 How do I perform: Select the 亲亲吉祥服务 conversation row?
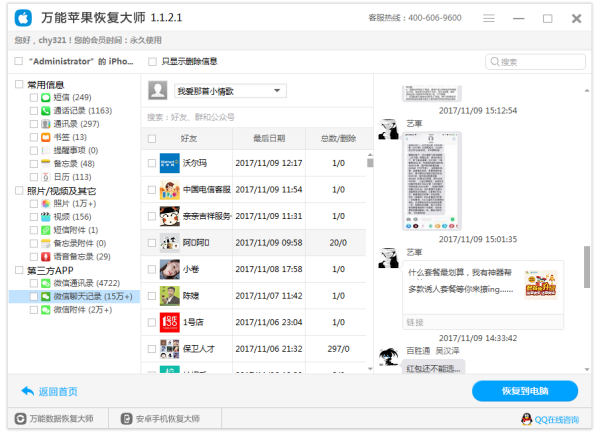click(x=253, y=216)
